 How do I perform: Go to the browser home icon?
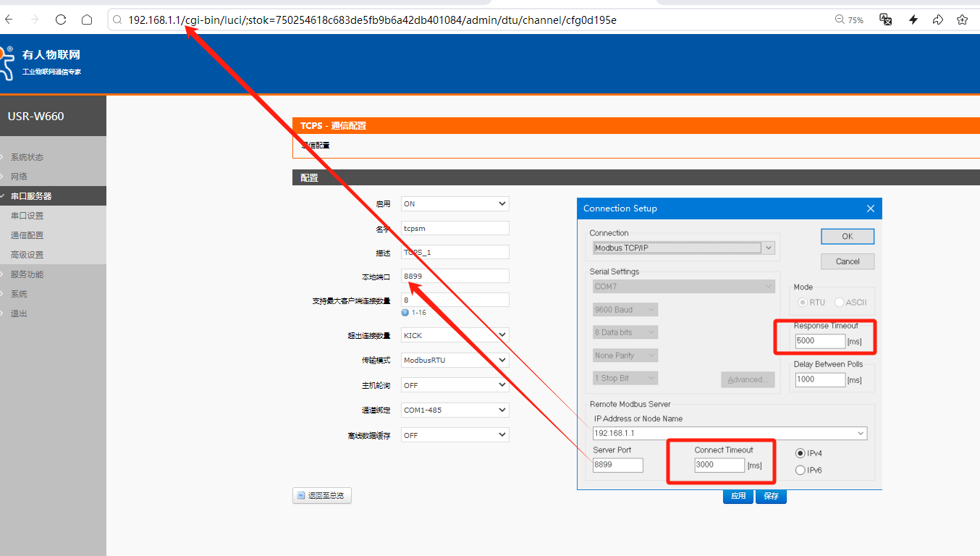pyautogui.click(x=87, y=20)
